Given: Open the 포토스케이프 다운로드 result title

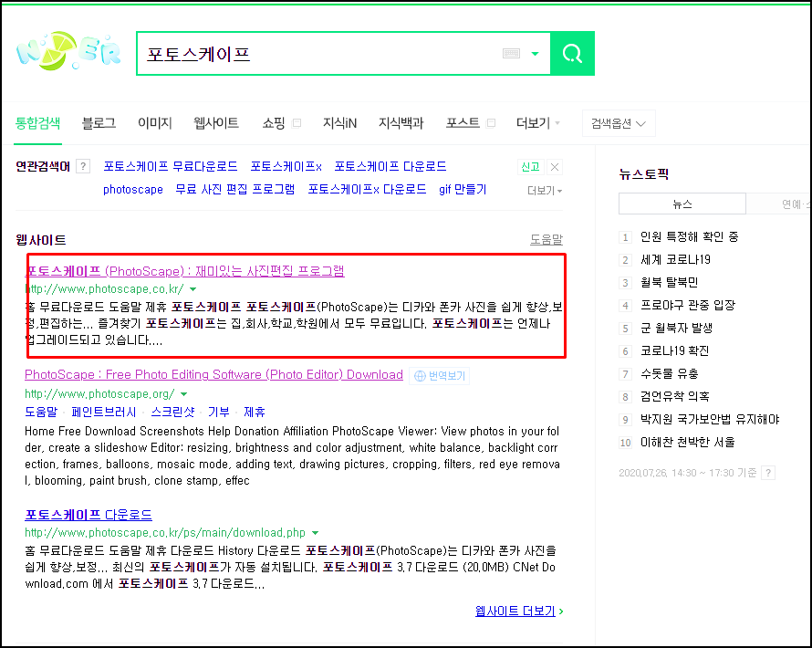Looking at the screenshot, I should click(88, 515).
